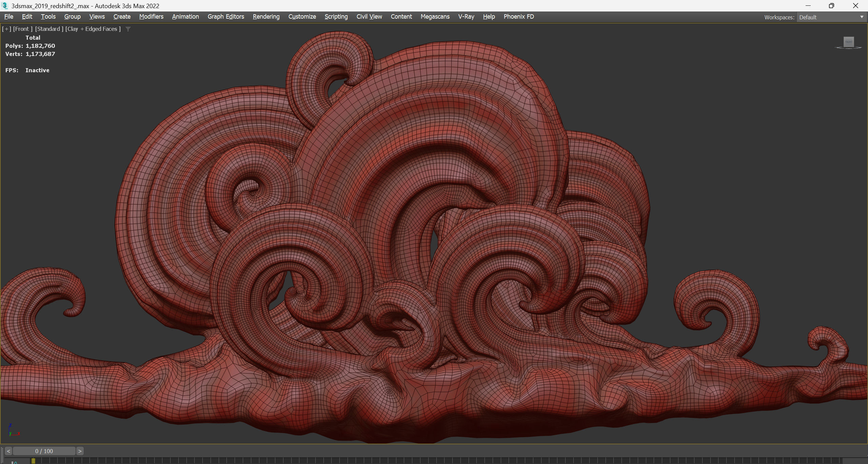Open the Megascans menu
The width and height of the screenshot is (868, 464).
[x=435, y=17]
